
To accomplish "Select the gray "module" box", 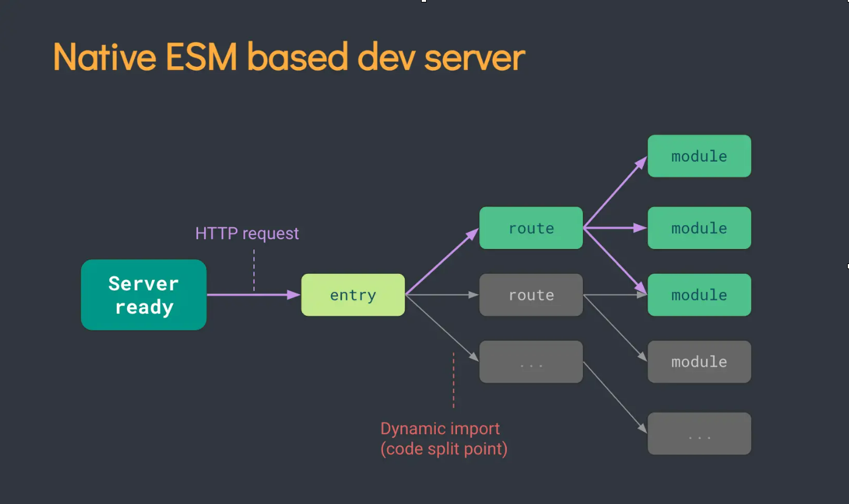I will 699,362.
